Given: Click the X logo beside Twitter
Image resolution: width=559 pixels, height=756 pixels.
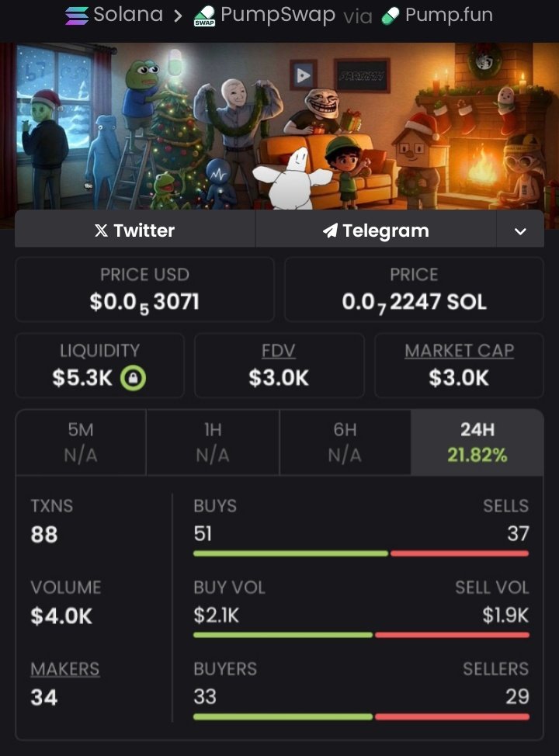Looking at the screenshot, I should coord(101,231).
